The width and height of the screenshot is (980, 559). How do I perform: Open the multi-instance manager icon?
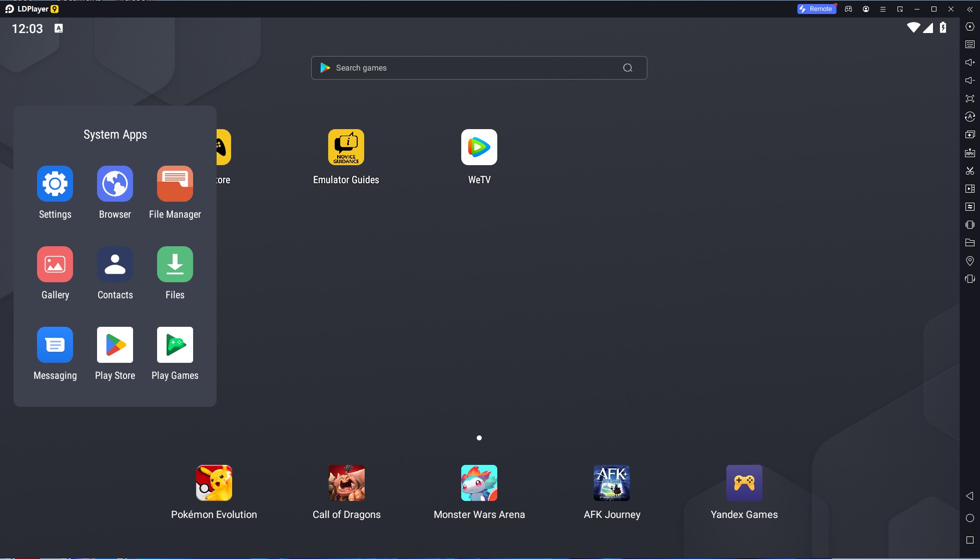click(x=970, y=135)
